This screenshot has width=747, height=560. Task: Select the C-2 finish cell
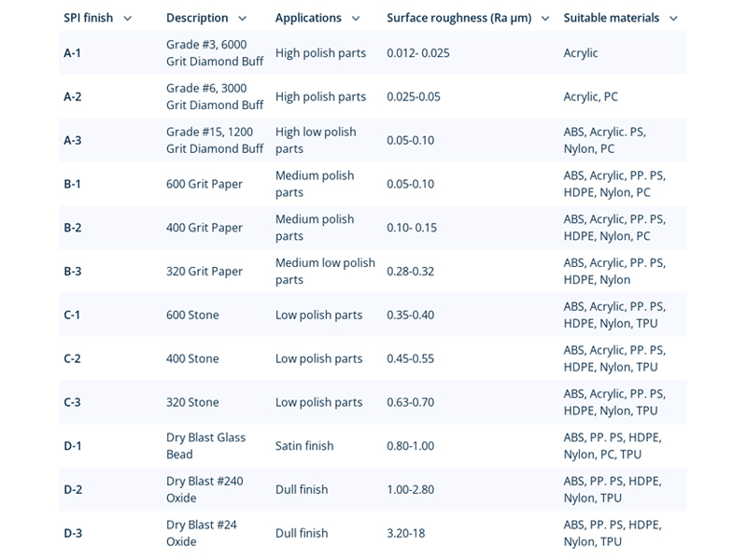click(73, 358)
